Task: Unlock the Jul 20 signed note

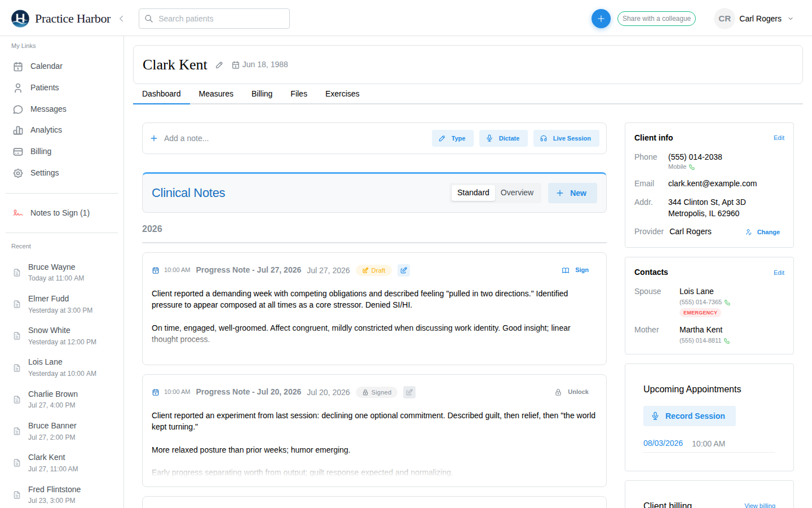Action: point(572,392)
